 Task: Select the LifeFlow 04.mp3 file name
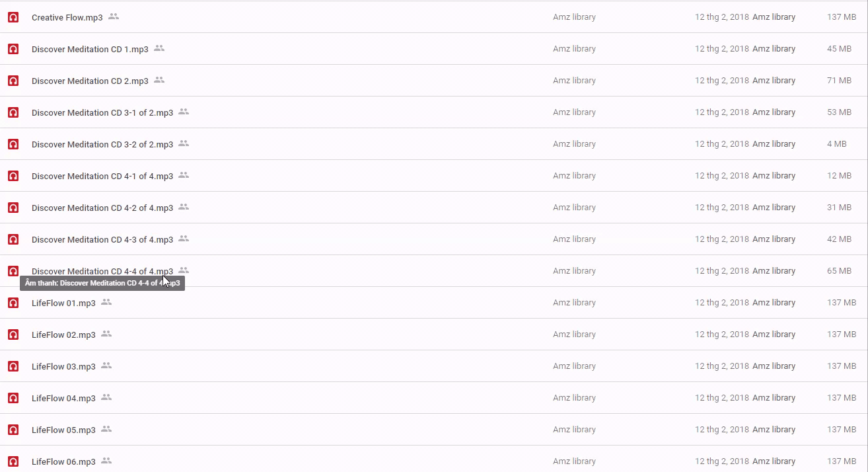[x=63, y=398]
